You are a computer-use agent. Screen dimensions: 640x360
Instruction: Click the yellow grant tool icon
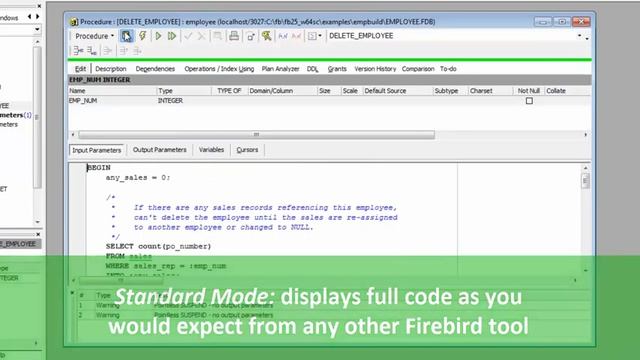click(x=267, y=36)
